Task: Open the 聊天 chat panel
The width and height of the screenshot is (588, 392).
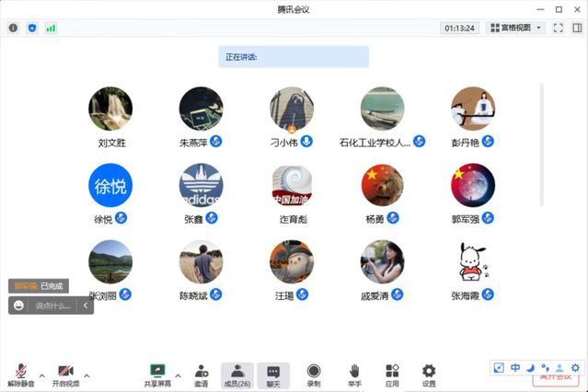Action: point(273,374)
